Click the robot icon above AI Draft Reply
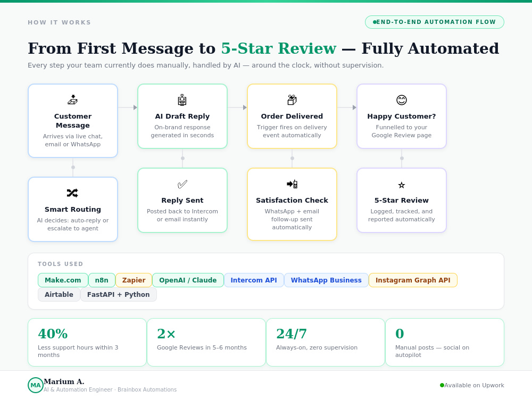This screenshot has height=399, width=532. coord(182,100)
